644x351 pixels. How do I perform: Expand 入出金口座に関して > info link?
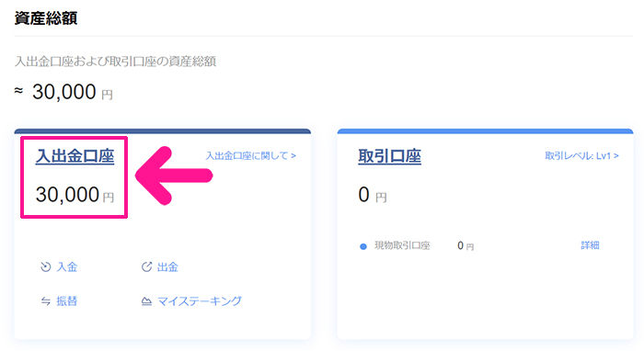coord(250,156)
